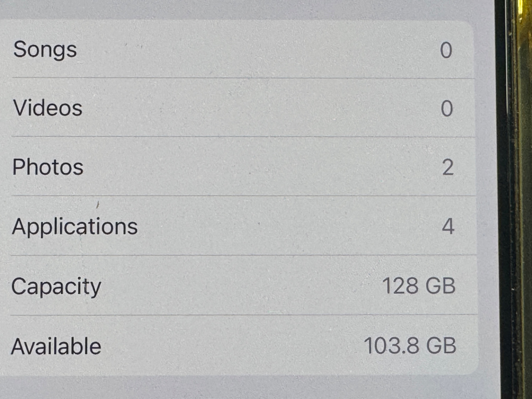Click the middle of the Photos row
The height and width of the screenshot is (399, 532).
pos(238,166)
